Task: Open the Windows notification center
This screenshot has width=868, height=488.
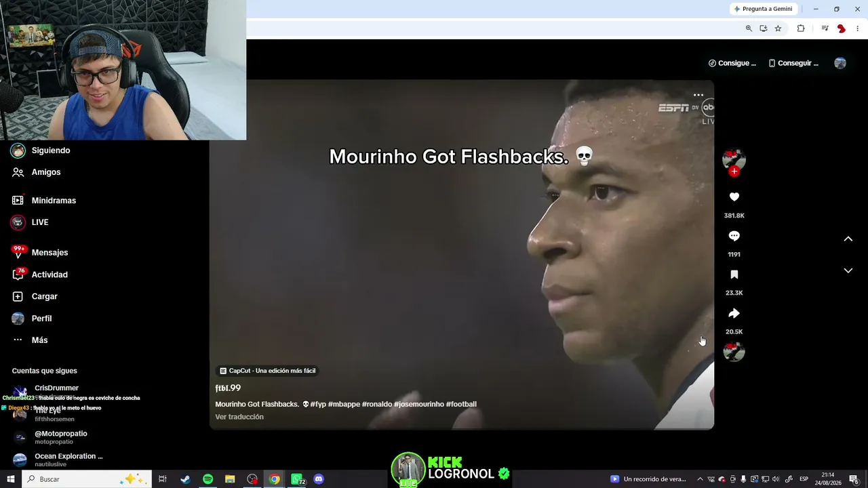Action: (854, 479)
